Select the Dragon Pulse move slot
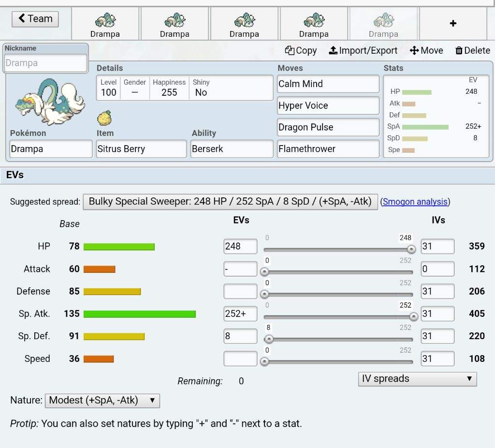 [328, 127]
